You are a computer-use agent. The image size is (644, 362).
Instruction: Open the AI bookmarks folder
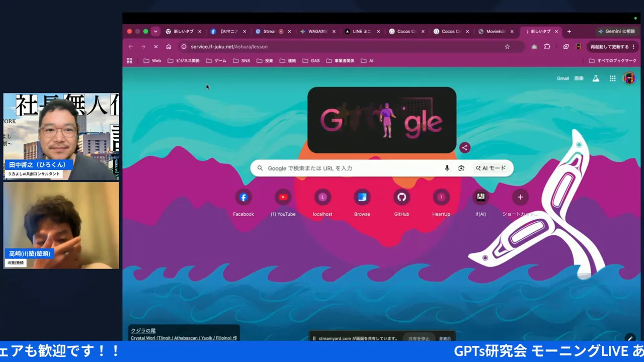pyautogui.click(x=367, y=61)
